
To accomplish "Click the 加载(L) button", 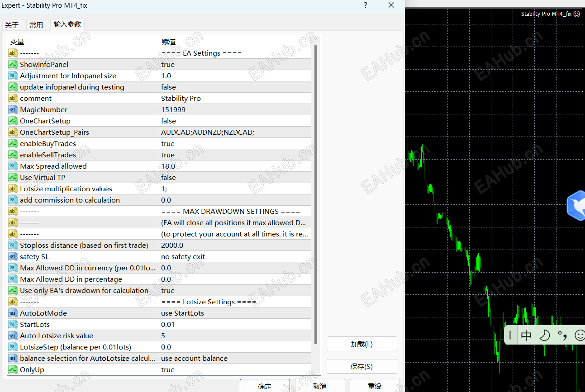I will pyautogui.click(x=362, y=344).
